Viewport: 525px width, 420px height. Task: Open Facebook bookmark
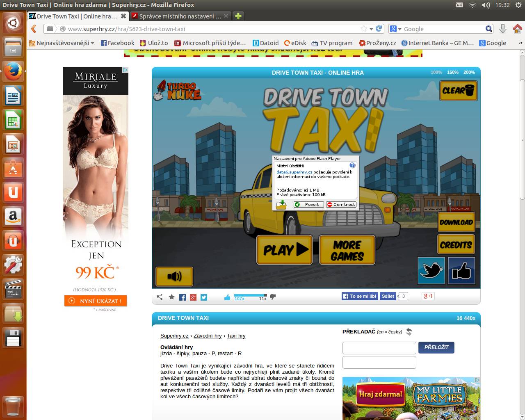coord(117,43)
